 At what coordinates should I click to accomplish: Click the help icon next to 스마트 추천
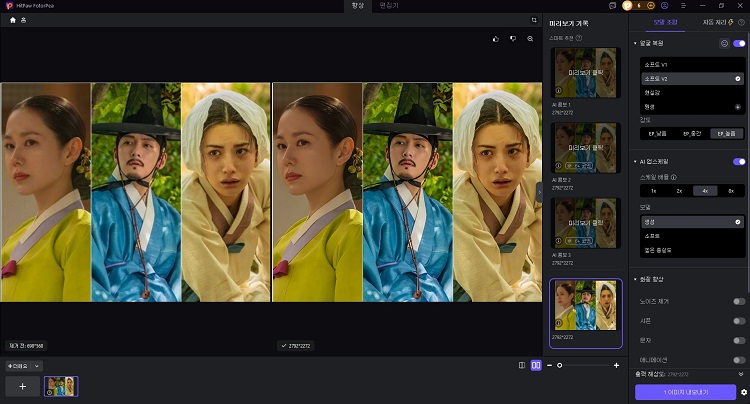pos(579,38)
